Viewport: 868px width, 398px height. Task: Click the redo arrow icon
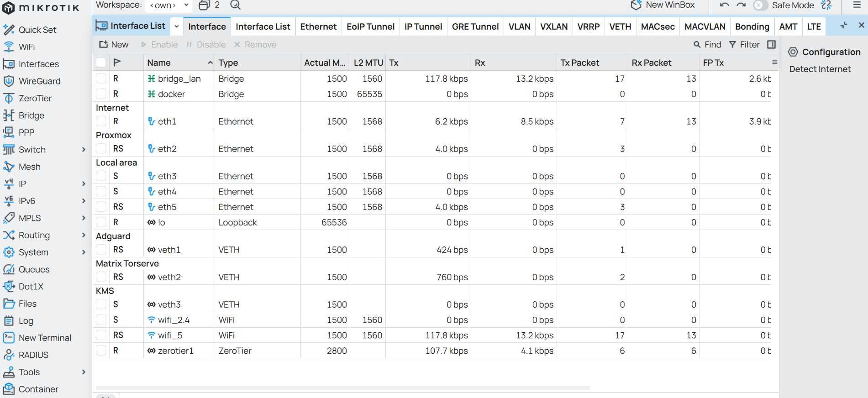[741, 5]
